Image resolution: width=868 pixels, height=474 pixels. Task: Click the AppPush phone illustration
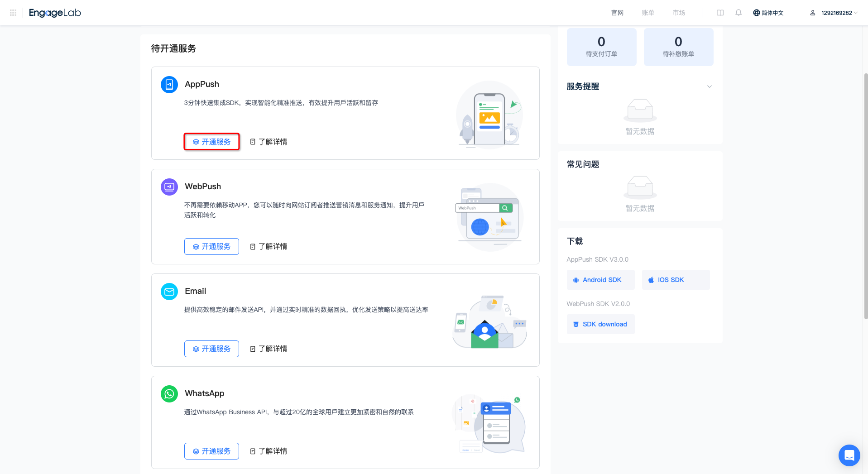coord(489,115)
